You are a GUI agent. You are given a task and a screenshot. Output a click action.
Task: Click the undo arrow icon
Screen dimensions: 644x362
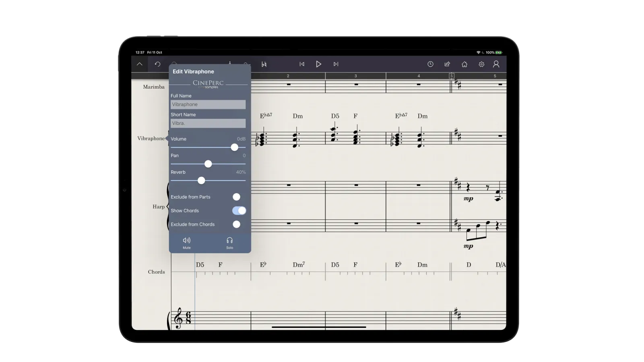[157, 64]
